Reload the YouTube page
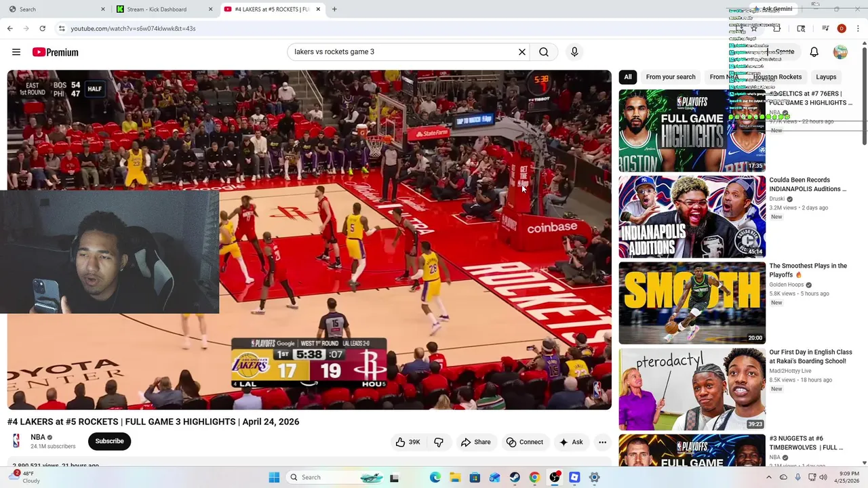Viewport: 868px width, 488px height. (42, 28)
